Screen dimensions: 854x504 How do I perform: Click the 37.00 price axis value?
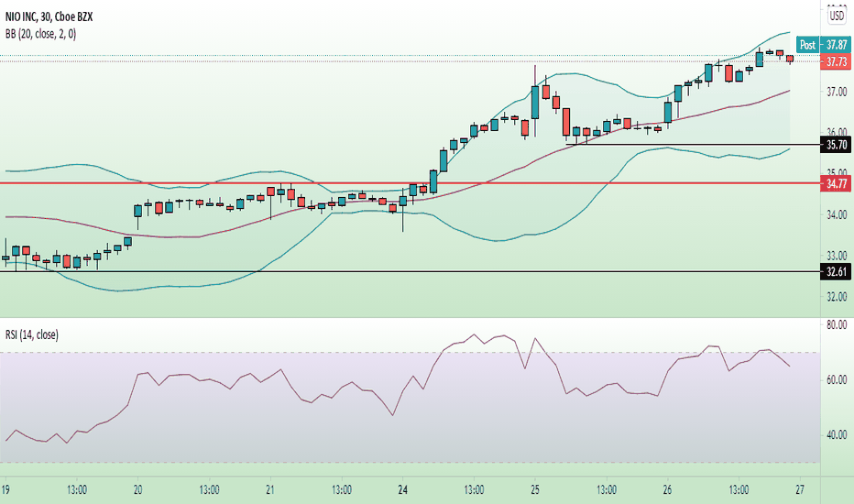(837, 92)
